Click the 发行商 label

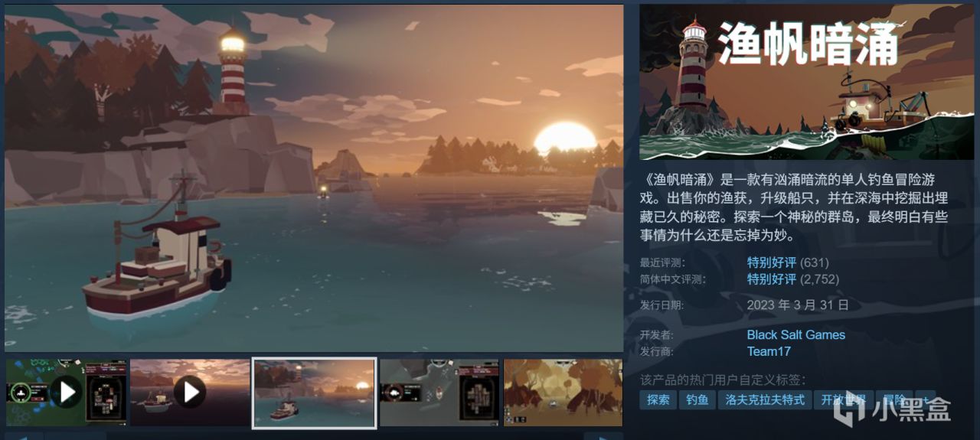click(x=657, y=352)
